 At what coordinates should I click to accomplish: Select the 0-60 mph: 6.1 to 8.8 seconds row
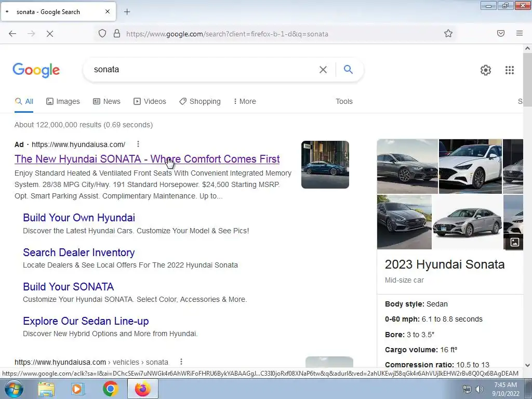pyautogui.click(x=434, y=320)
